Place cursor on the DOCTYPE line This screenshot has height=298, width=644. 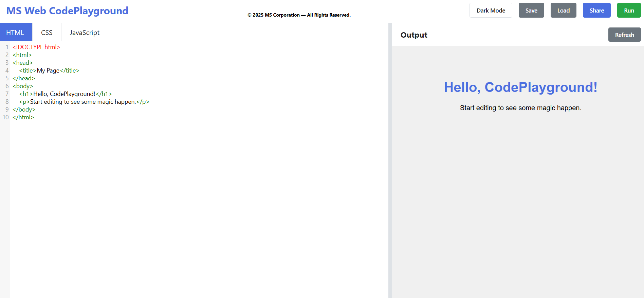(36, 47)
